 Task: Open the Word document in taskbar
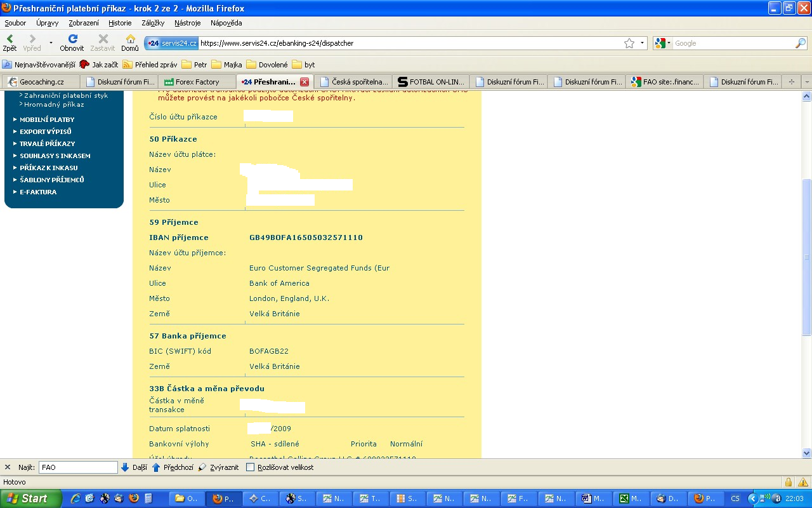tap(594, 498)
